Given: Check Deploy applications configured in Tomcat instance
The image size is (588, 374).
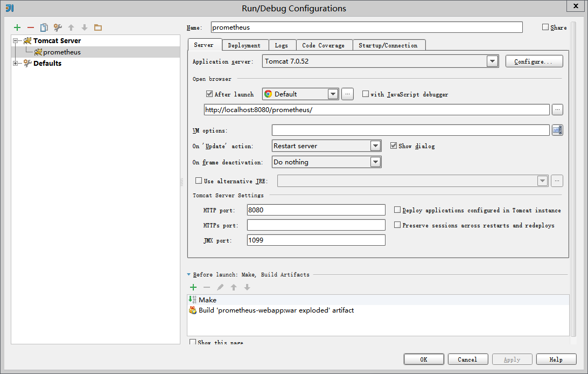Looking at the screenshot, I should pyautogui.click(x=397, y=210).
